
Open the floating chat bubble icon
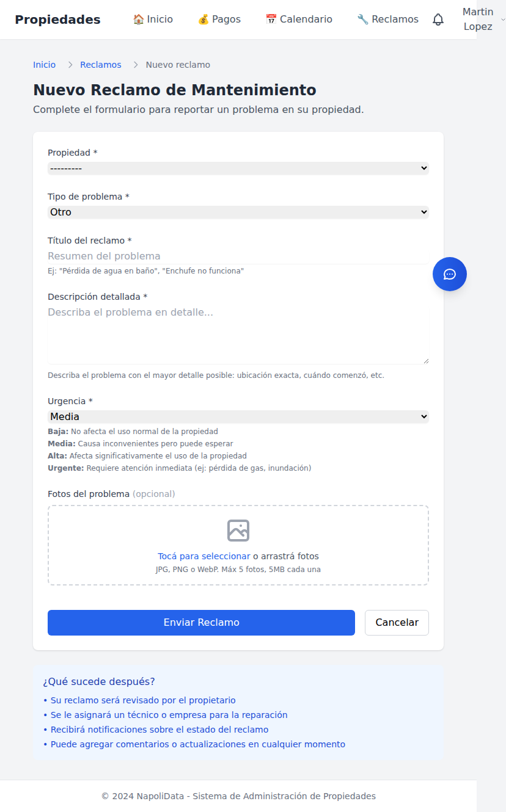point(450,274)
